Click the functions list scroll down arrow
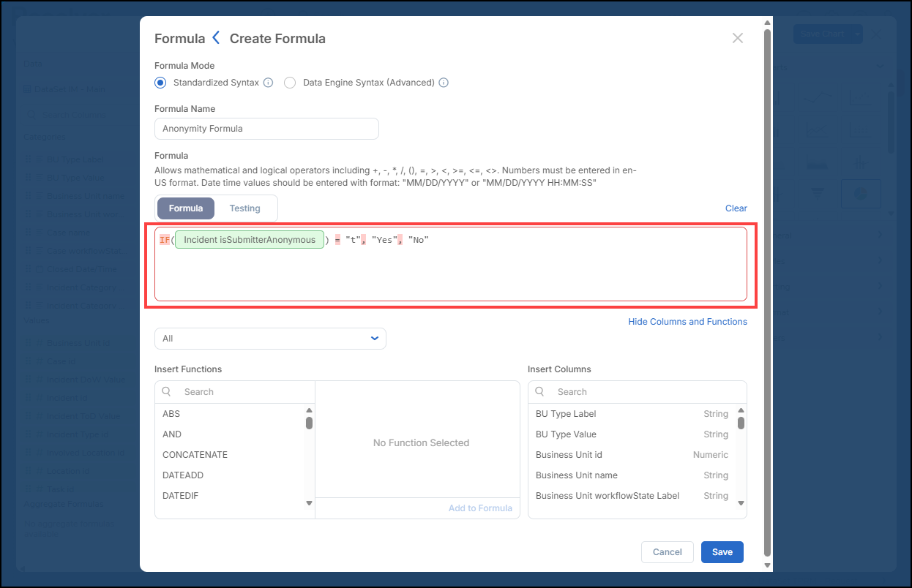Screen dimensions: 912x588 tap(309, 503)
